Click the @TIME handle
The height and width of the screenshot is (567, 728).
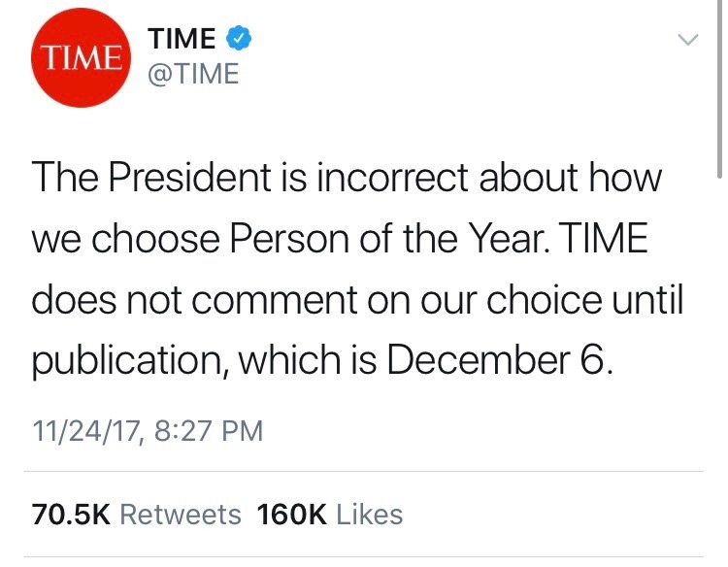point(193,74)
